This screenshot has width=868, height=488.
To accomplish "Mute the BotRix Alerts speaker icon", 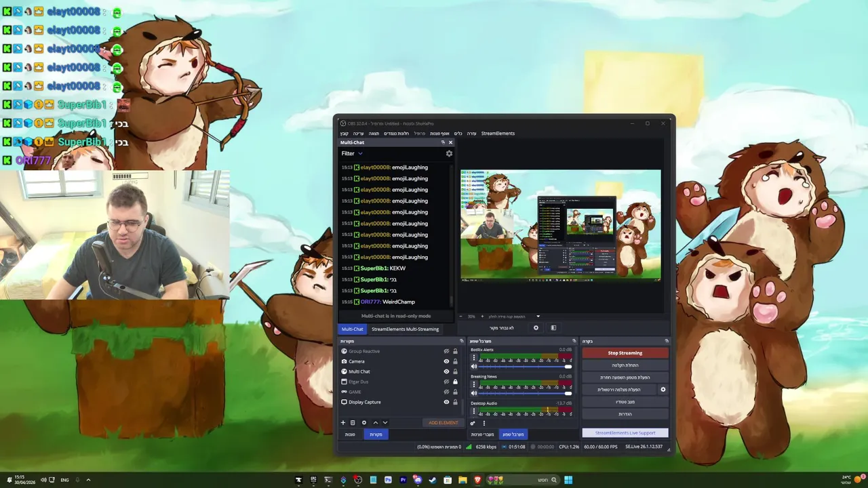I will [x=474, y=367].
